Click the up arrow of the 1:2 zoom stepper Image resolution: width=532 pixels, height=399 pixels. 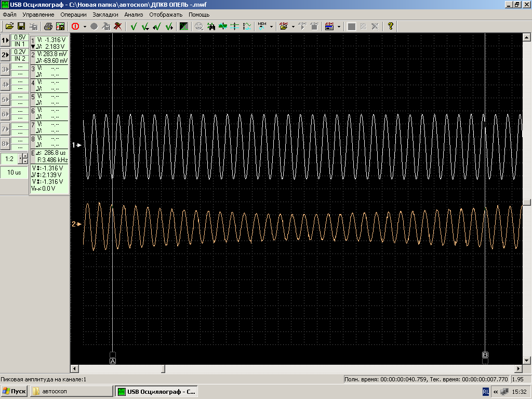(25, 156)
